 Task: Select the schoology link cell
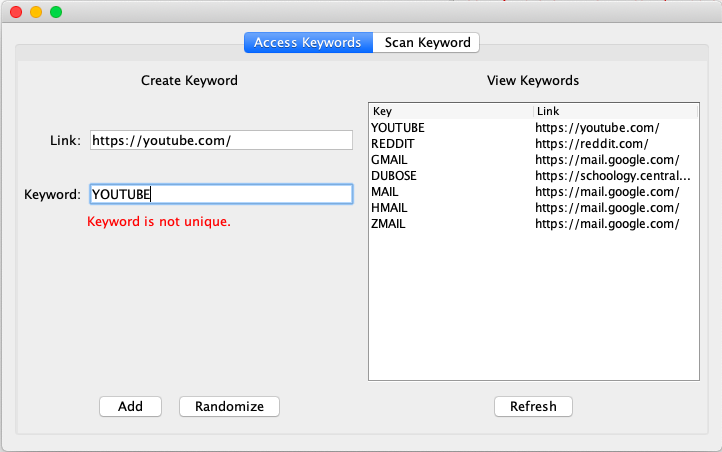coord(612,176)
